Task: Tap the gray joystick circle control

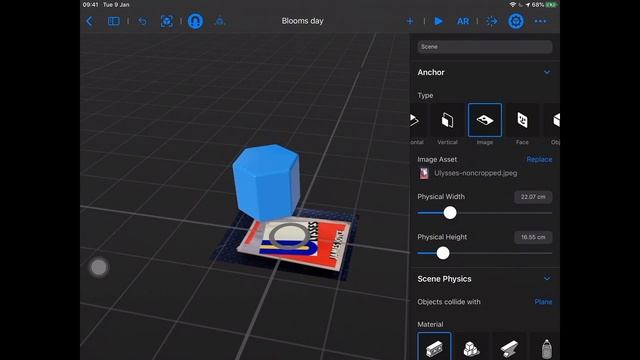Action: [99, 268]
